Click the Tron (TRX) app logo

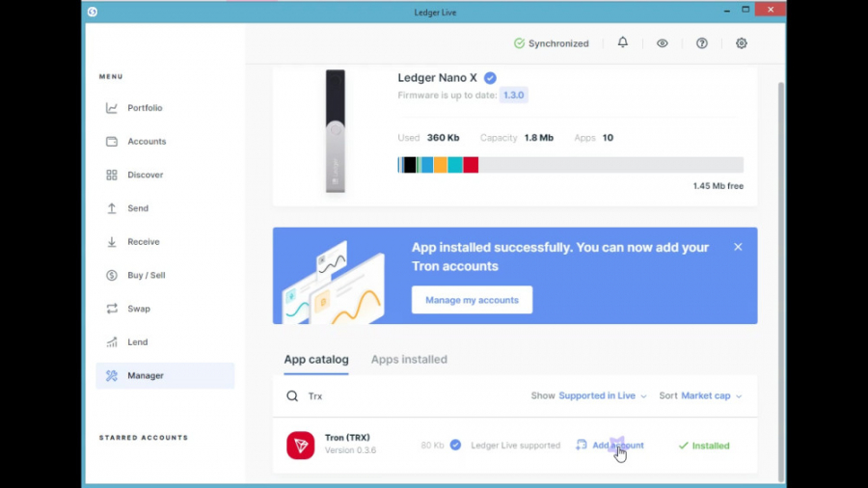(x=301, y=446)
